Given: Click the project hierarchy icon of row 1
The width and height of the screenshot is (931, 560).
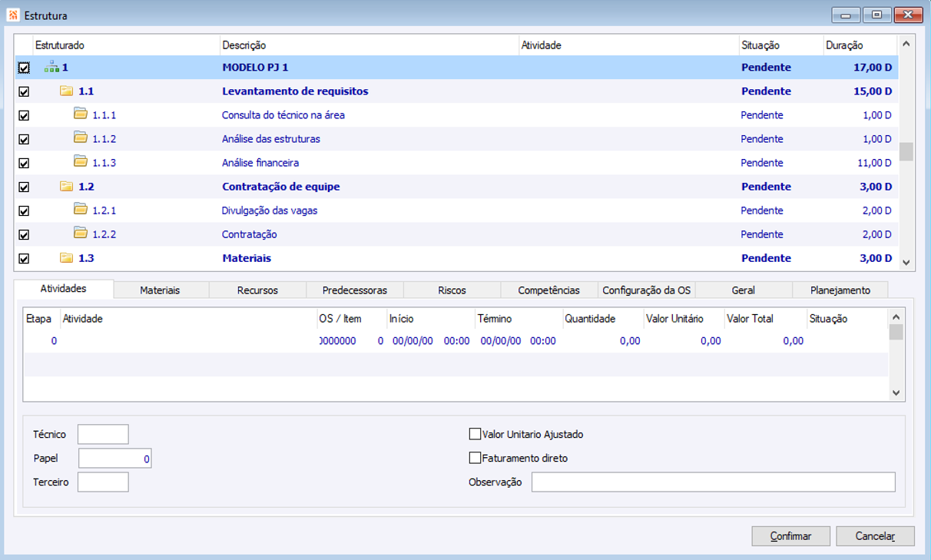Looking at the screenshot, I should click(51, 68).
